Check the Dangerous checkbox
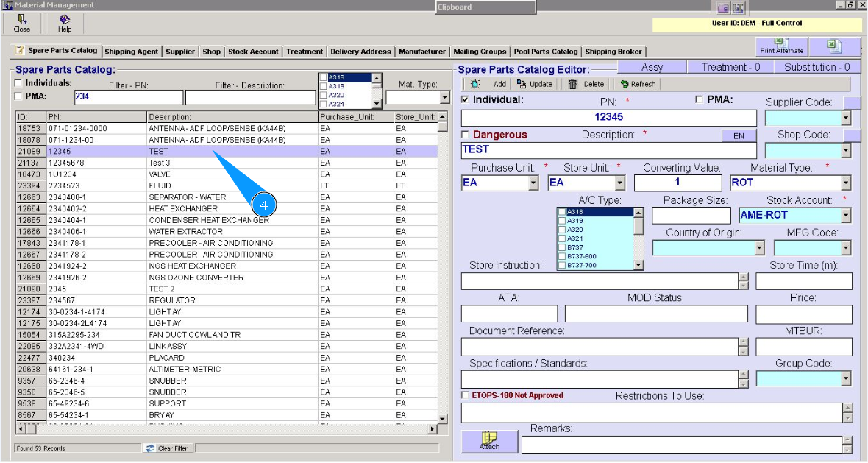 pyautogui.click(x=466, y=135)
